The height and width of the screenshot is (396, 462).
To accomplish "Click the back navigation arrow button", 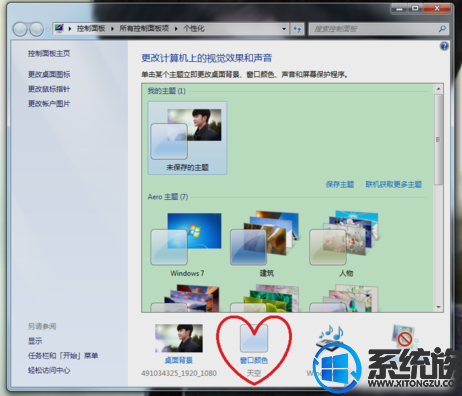I will [20, 29].
